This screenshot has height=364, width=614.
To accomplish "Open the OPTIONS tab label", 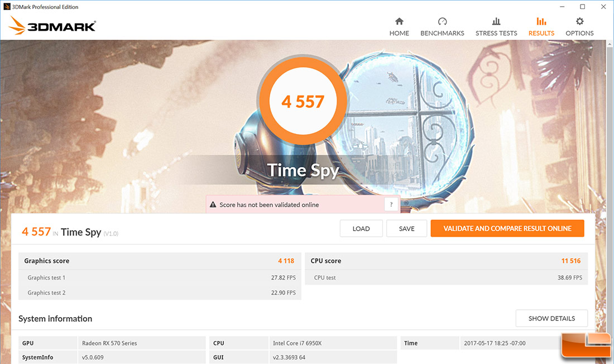I will pos(579,33).
